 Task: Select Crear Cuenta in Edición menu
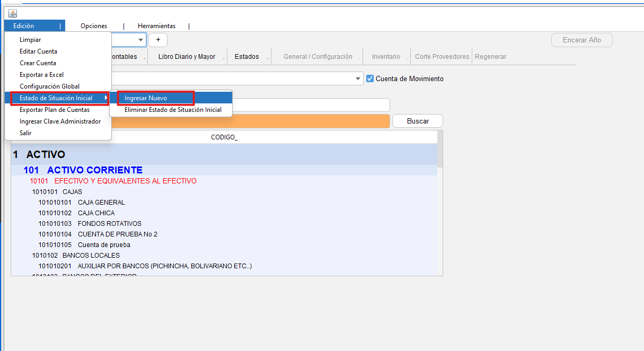click(x=38, y=63)
